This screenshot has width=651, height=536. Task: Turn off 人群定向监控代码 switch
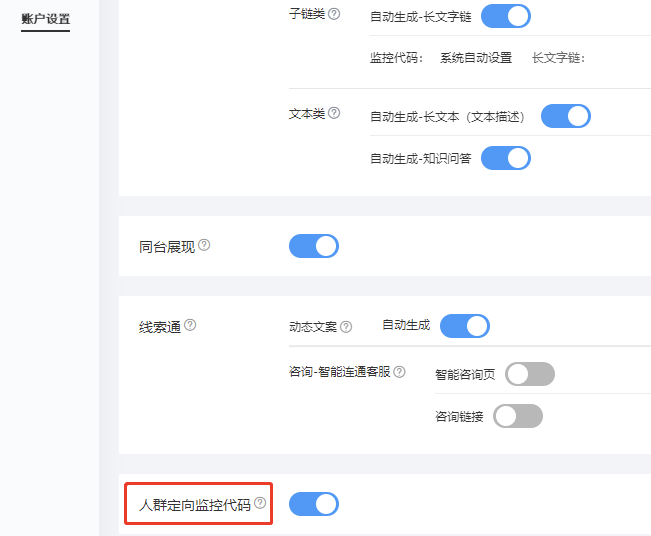tap(314, 504)
